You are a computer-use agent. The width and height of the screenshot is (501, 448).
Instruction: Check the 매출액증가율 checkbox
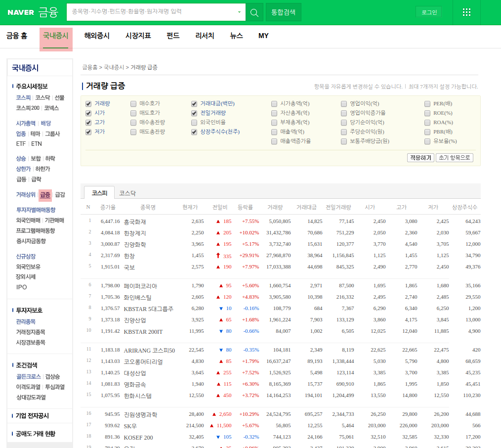coord(274,141)
